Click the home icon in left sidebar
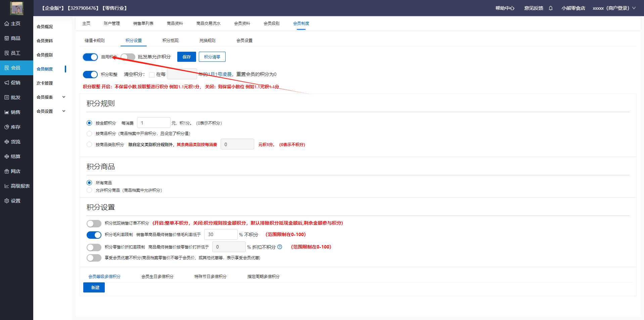The image size is (644, 320). (x=7, y=24)
